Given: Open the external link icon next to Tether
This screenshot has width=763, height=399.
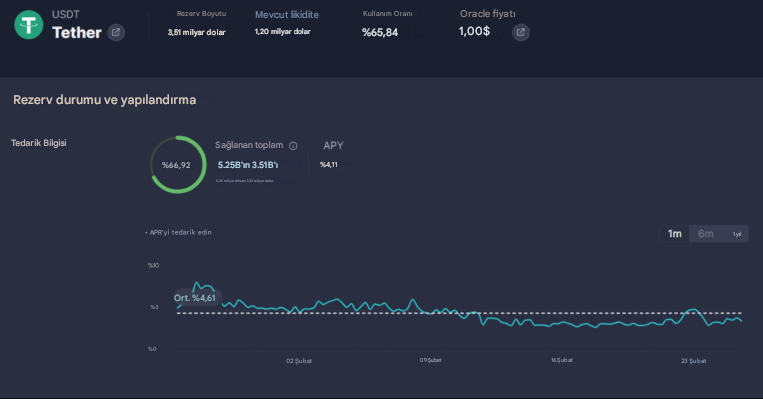Looking at the screenshot, I should [x=116, y=33].
